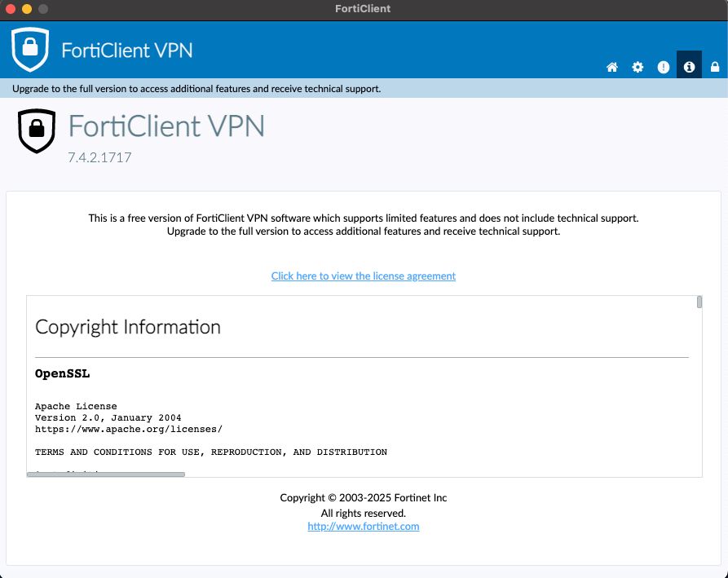Go to the Home view icon

pyautogui.click(x=612, y=67)
